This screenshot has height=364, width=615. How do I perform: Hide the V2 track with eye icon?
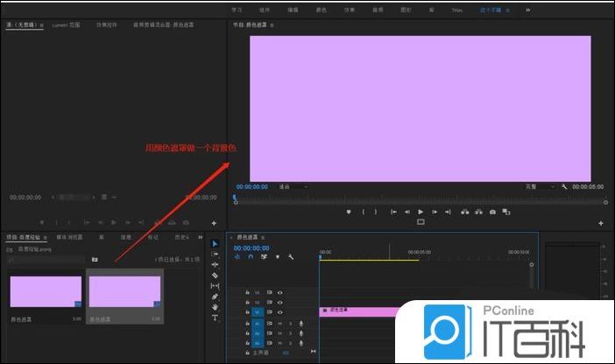pyautogui.click(x=280, y=303)
